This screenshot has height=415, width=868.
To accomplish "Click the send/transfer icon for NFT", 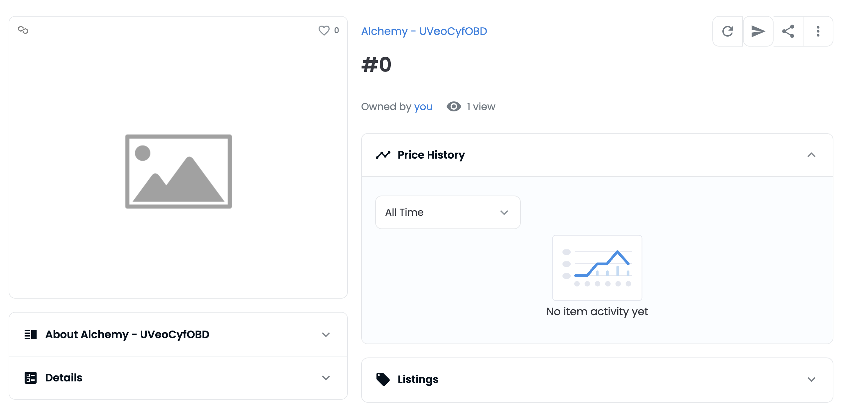I will pyautogui.click(x=758, y=31).
